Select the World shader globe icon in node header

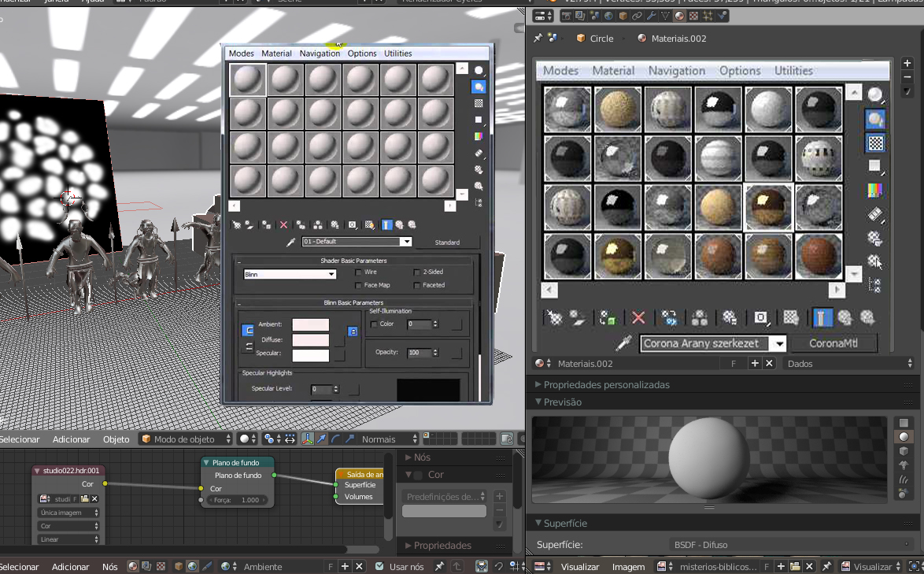[x=192, y=566]
